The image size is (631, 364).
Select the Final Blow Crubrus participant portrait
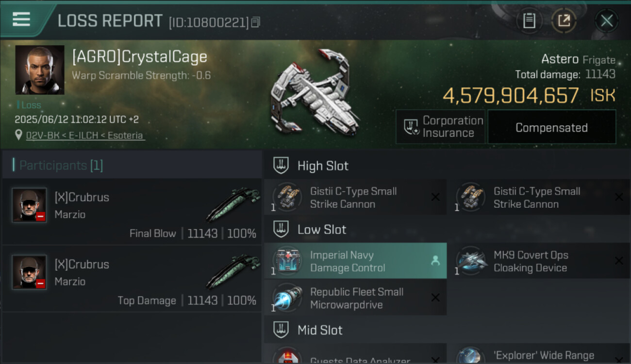[x=29, y=205]
